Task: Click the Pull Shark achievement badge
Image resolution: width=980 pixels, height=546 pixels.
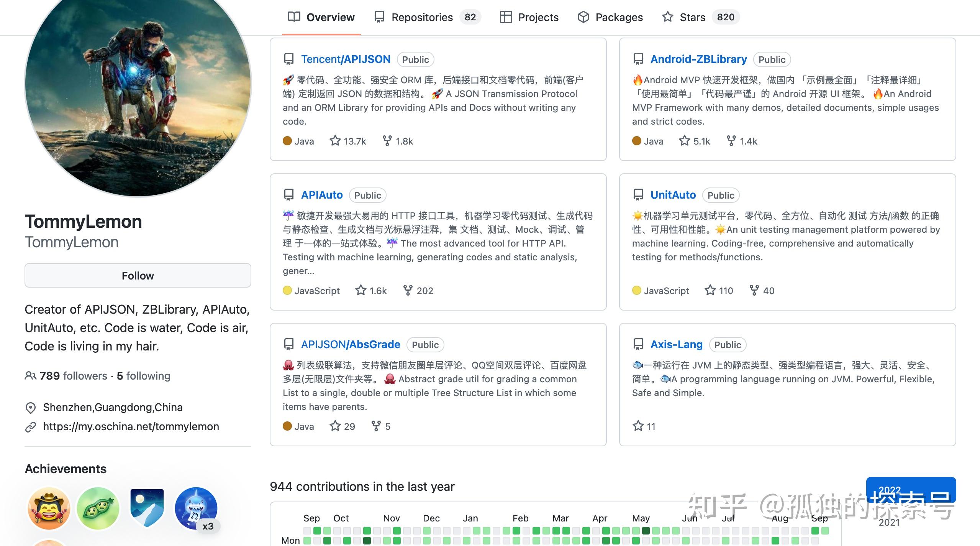Action: pos(196,508)
